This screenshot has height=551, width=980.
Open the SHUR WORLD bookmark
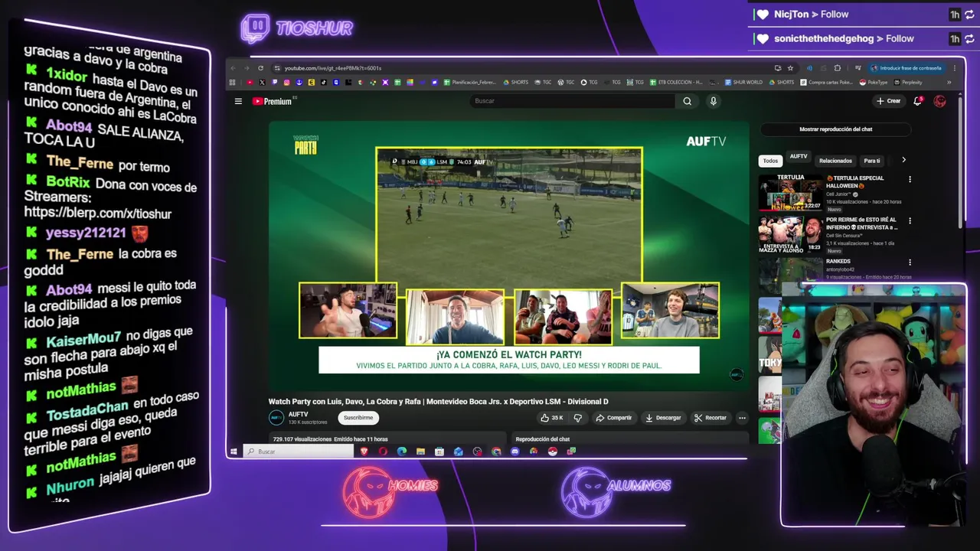click(x=745, y=82)
